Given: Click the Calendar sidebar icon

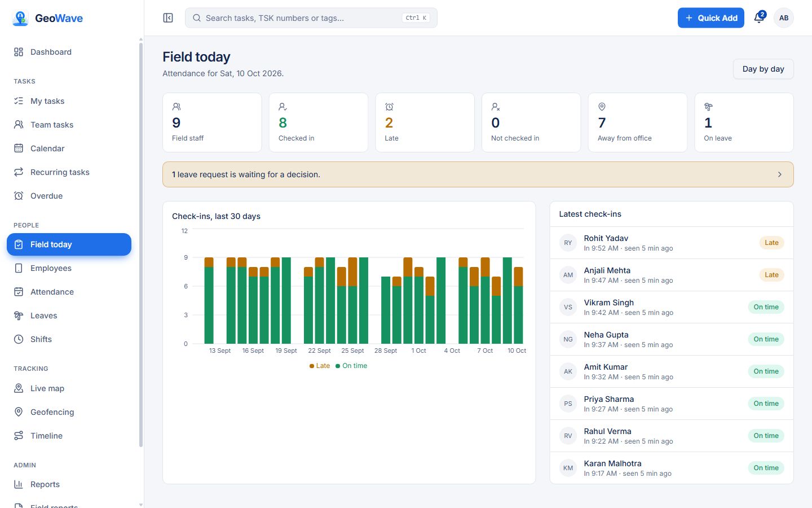Looking at the screenshot, I should [19, 148].
